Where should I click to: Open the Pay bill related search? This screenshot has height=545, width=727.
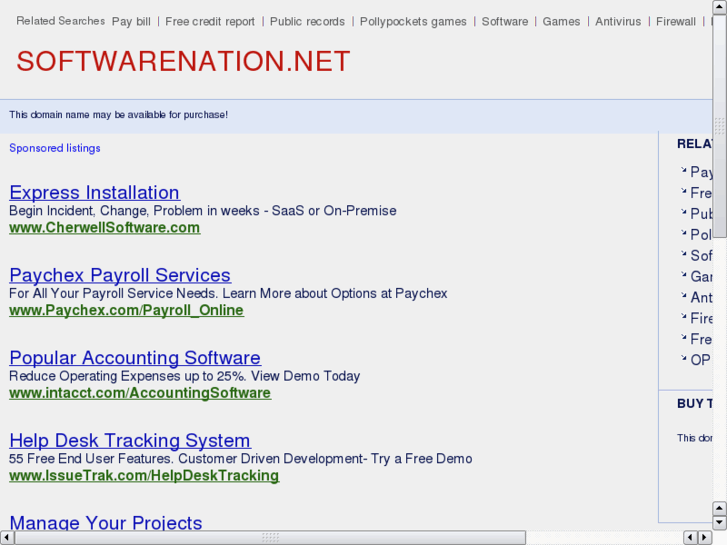click(x=131, y=22)
